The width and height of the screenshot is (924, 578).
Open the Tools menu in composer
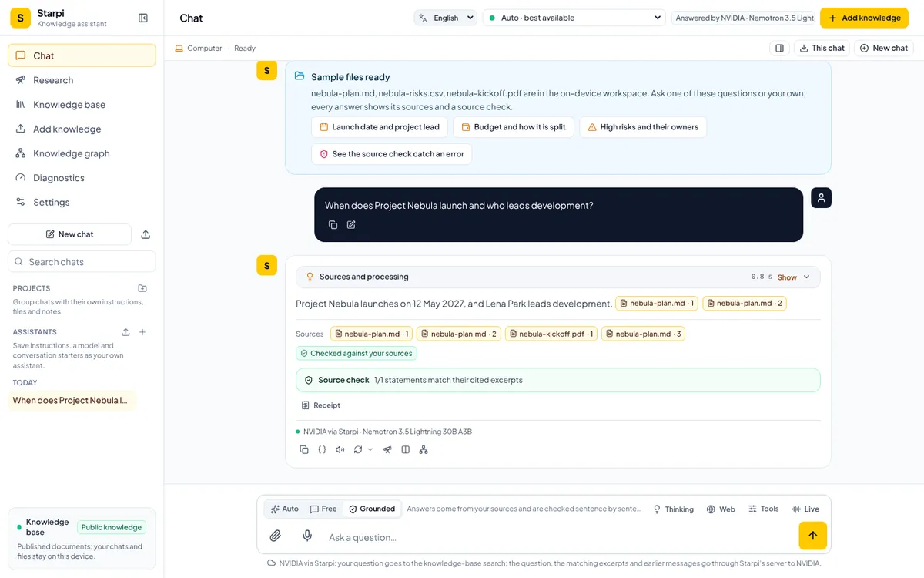[x=763, y=509]
